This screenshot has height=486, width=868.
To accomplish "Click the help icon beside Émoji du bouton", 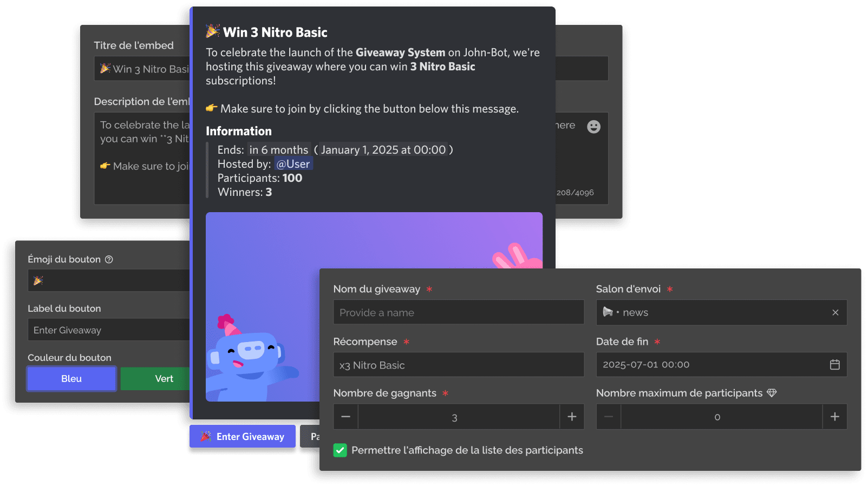I will (109, 259).
